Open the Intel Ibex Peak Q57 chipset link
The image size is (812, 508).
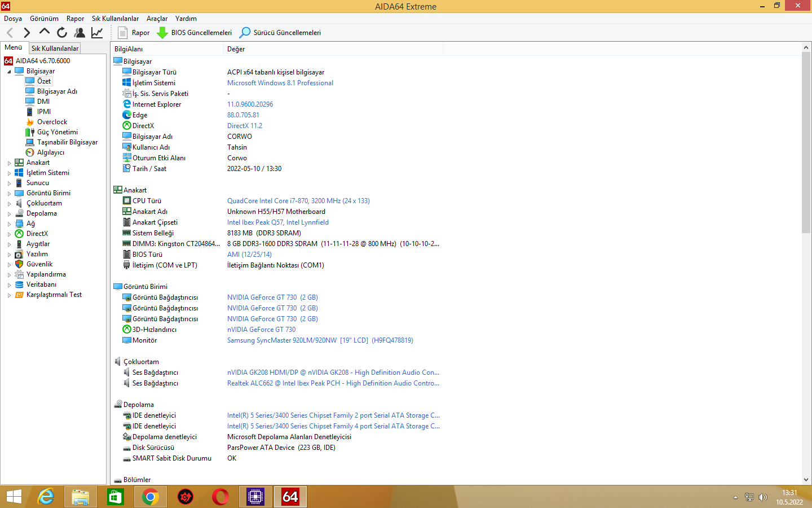tap(278, 222)
